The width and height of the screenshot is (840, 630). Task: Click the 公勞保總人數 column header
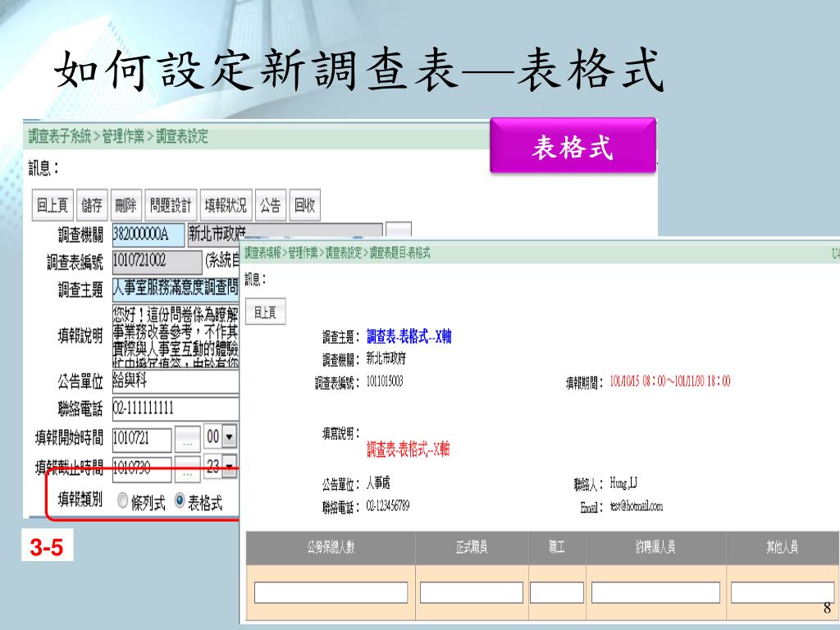(x=331, y=547)
